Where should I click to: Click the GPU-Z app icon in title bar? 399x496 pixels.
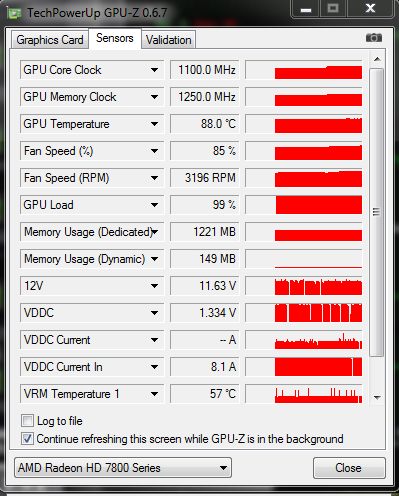click(x=15, y=14)
